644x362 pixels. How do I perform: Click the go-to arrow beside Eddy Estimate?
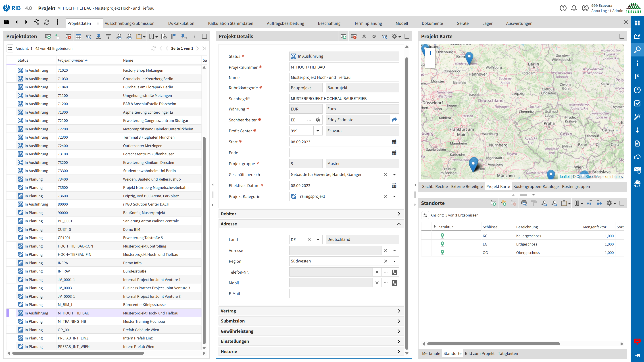coord(394,120)
